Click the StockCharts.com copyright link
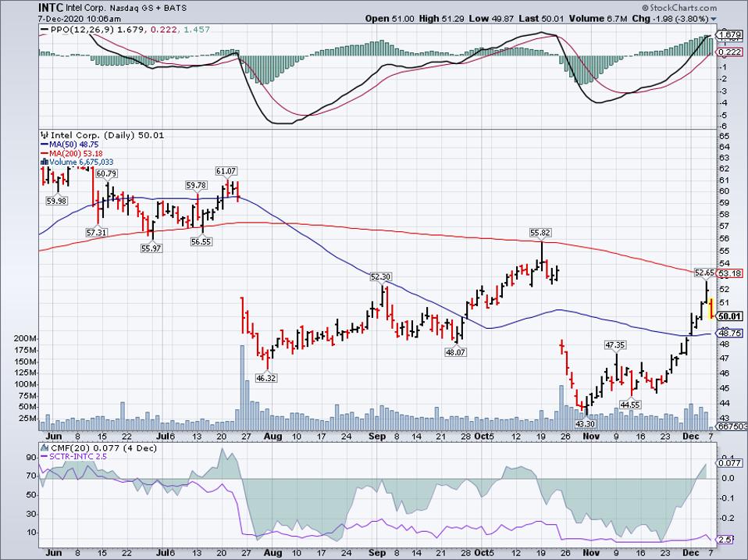Screen dimensions: 748x560 click(679, 8)
